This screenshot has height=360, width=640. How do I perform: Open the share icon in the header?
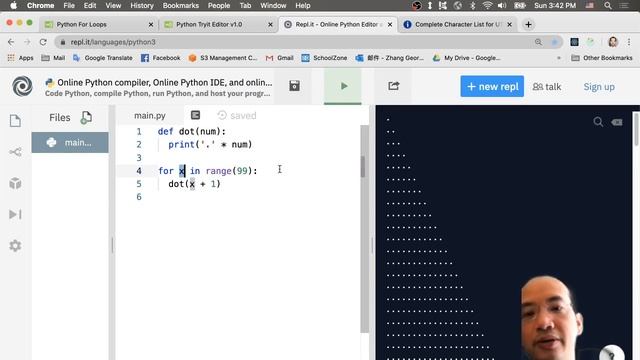pyautogui.click(x=393, y=86)
